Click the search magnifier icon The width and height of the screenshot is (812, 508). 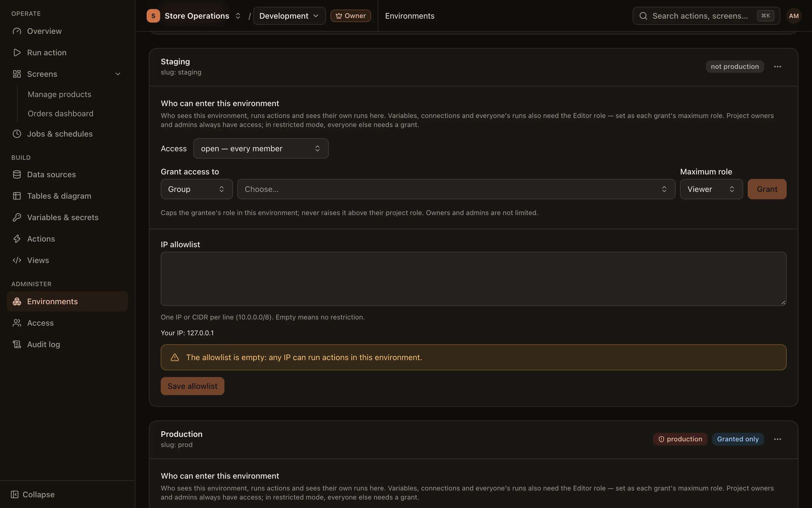[643, 16]
